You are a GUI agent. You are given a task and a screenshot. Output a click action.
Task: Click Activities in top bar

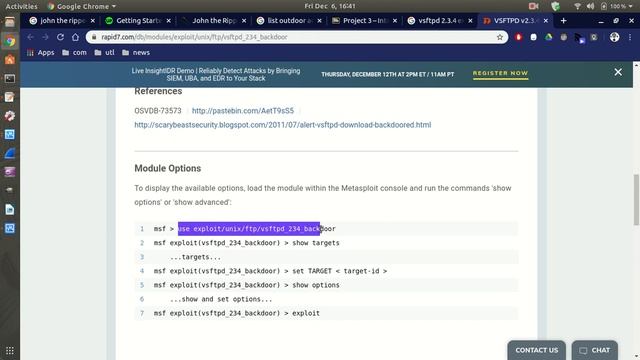[x=21, y=6]
